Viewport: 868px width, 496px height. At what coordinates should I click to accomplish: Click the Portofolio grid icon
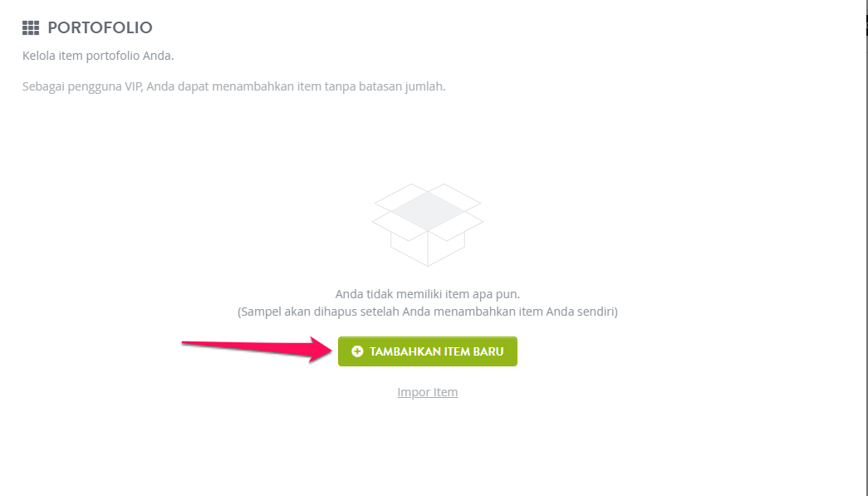(31, 27)
